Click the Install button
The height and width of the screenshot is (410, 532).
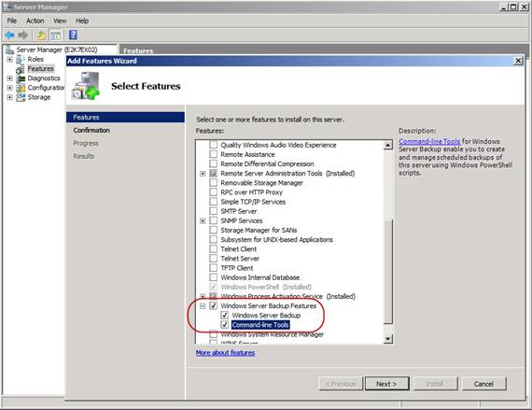pos(435,384)
